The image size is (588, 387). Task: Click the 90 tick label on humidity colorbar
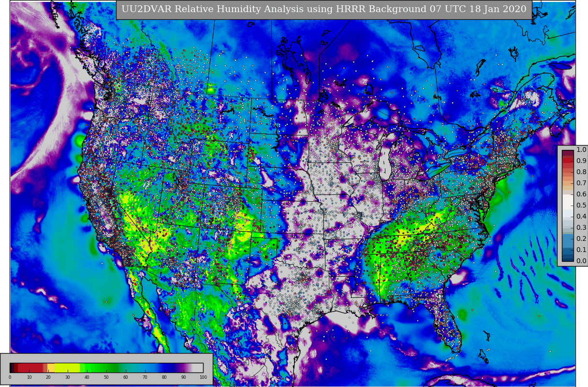pos(184,377)
